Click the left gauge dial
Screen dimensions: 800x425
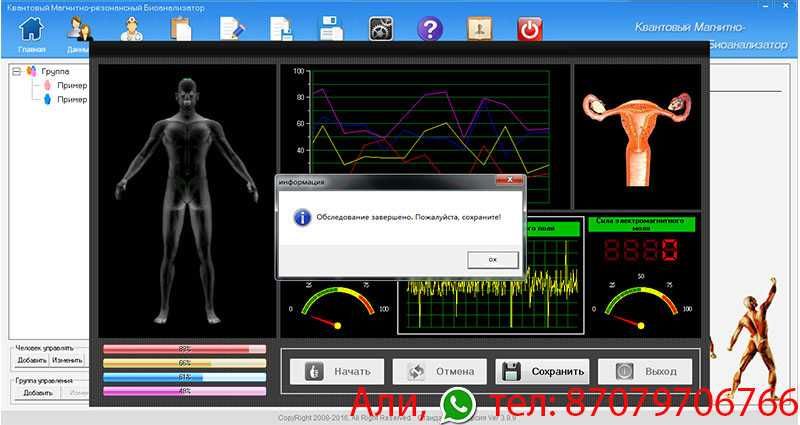click(337, 305)
